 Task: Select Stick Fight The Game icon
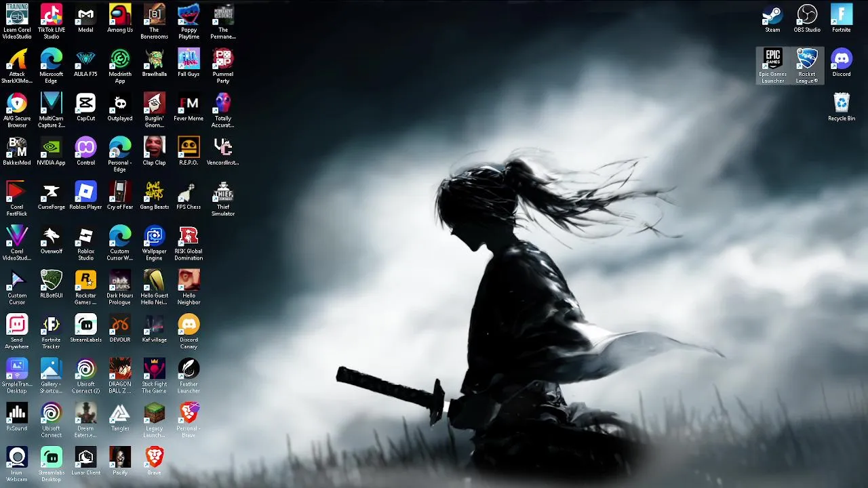155,369
